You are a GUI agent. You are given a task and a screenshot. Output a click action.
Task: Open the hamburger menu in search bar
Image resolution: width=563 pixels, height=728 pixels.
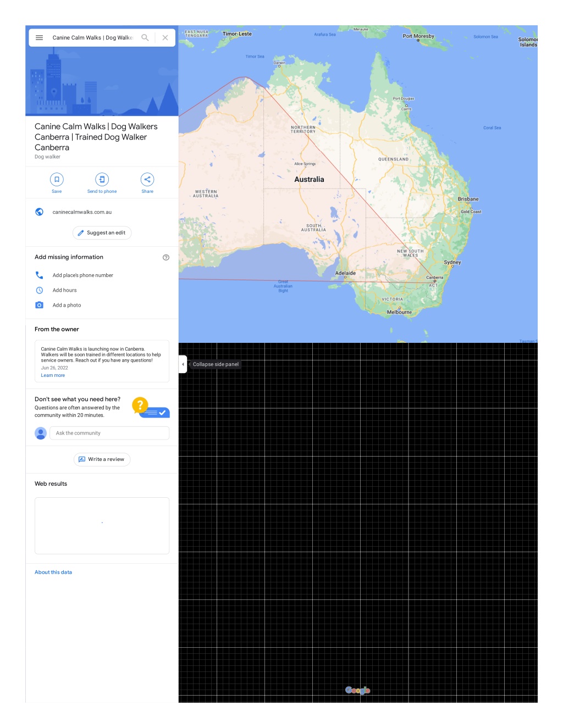click(x=40, y=38)
